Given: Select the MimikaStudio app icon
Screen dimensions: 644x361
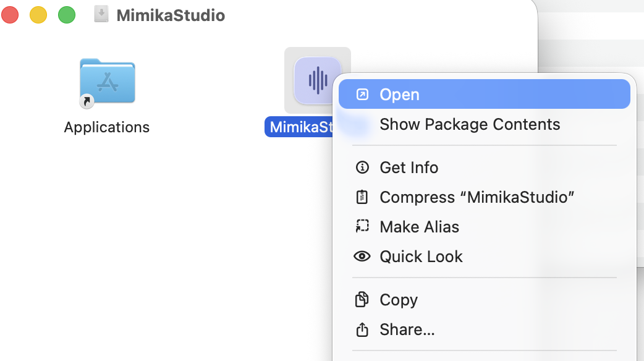Looking at the screenshot, I should (318, 80).
